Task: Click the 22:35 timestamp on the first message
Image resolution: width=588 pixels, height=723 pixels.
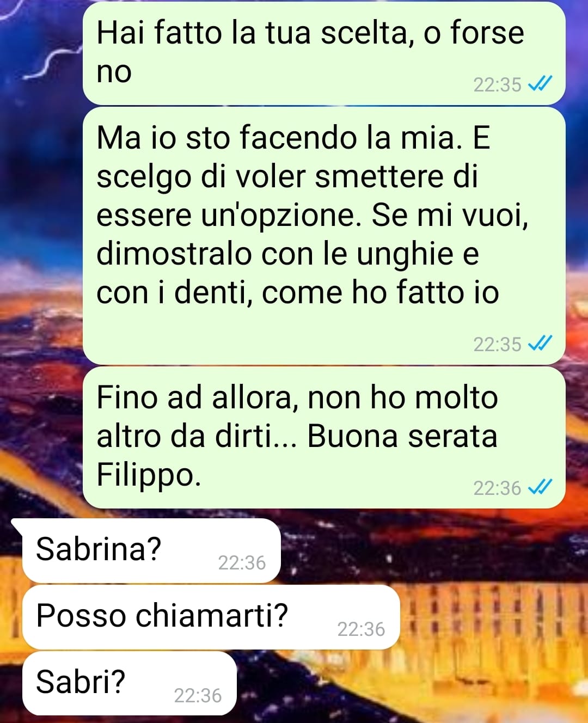Action: point(497,85)
